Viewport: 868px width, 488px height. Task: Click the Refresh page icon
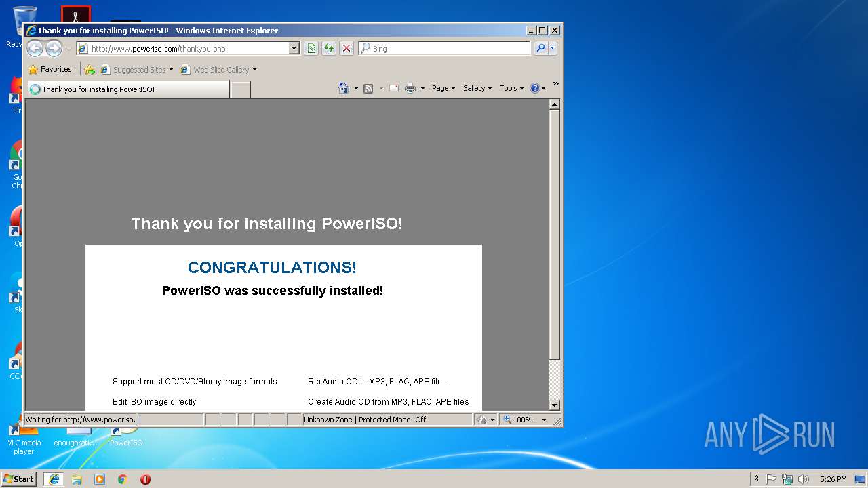pos(329,48)
